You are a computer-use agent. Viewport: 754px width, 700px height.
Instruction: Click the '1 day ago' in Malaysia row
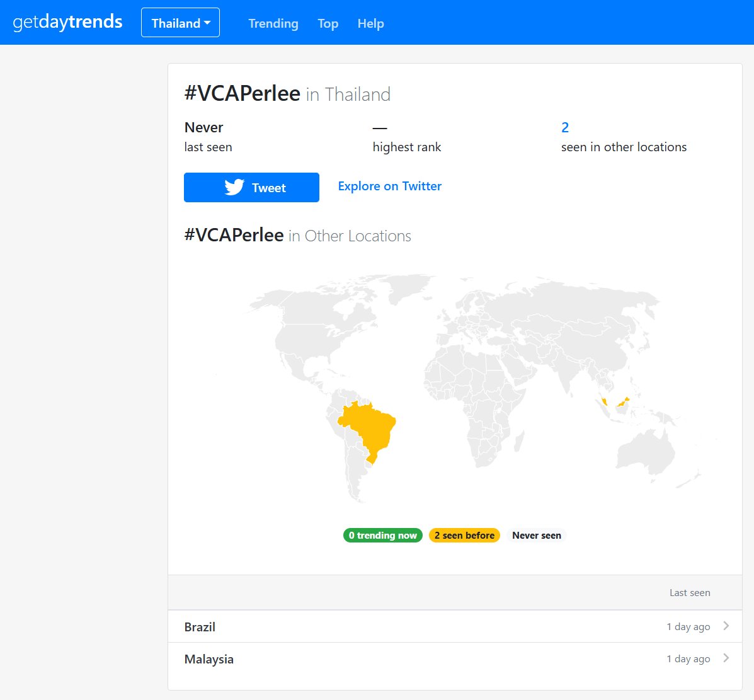(688, 658)
